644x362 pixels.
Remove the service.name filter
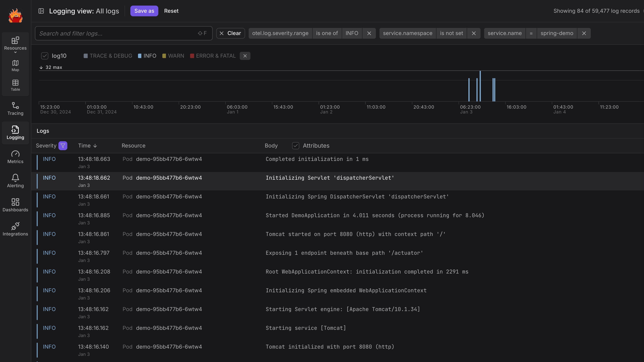[584, 33]
